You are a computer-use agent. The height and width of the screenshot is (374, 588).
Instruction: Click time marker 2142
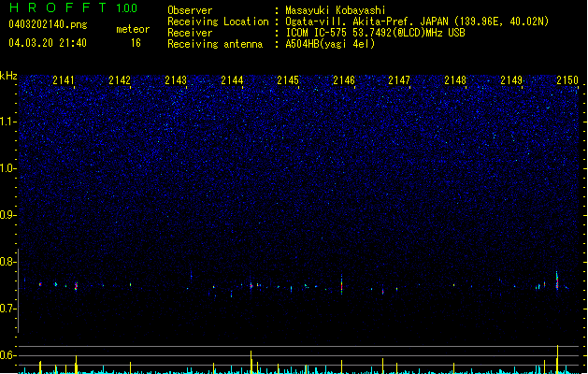[120, 79]
